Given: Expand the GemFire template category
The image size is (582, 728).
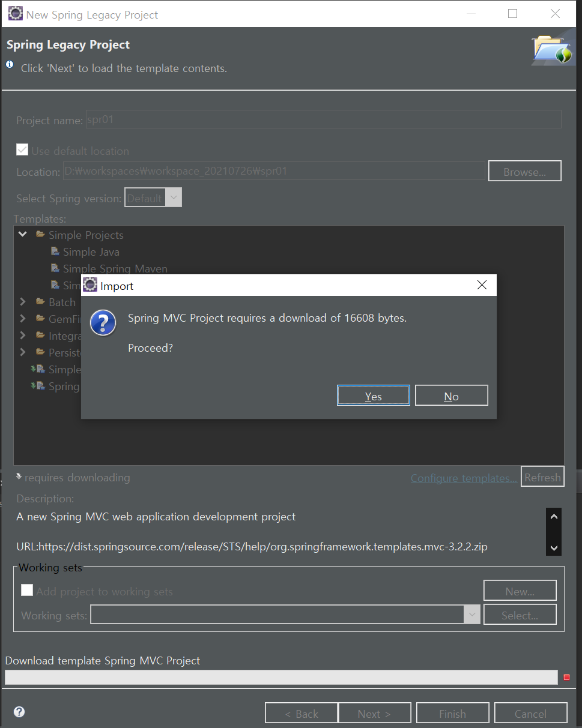Looking at the screenshot, I should click(x=23, y=318).
